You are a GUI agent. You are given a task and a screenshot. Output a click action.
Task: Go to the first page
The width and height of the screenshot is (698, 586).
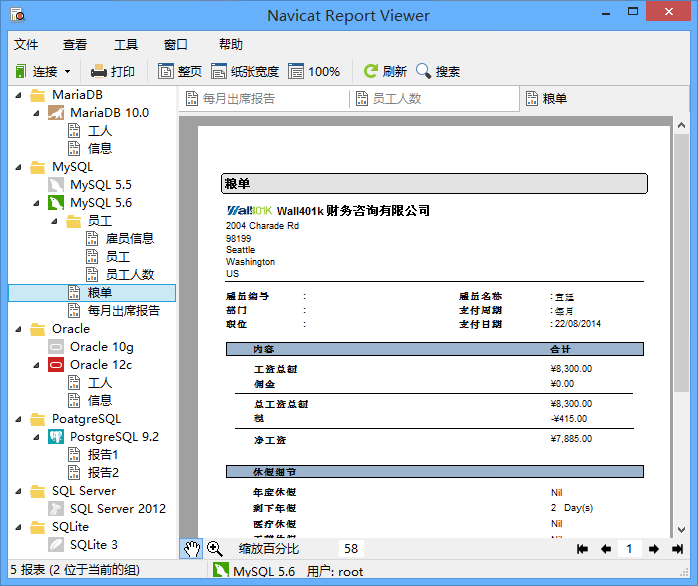point(582,549)
